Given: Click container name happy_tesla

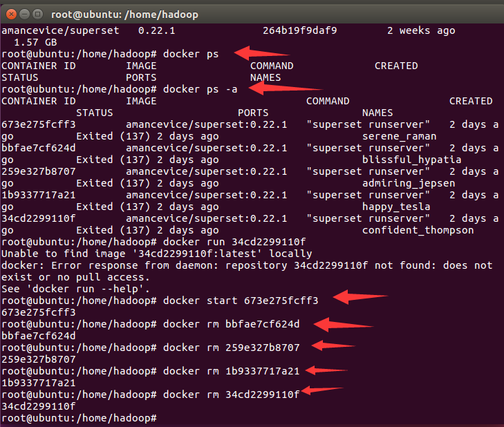Looking at the screenshot, I should 396,207.
